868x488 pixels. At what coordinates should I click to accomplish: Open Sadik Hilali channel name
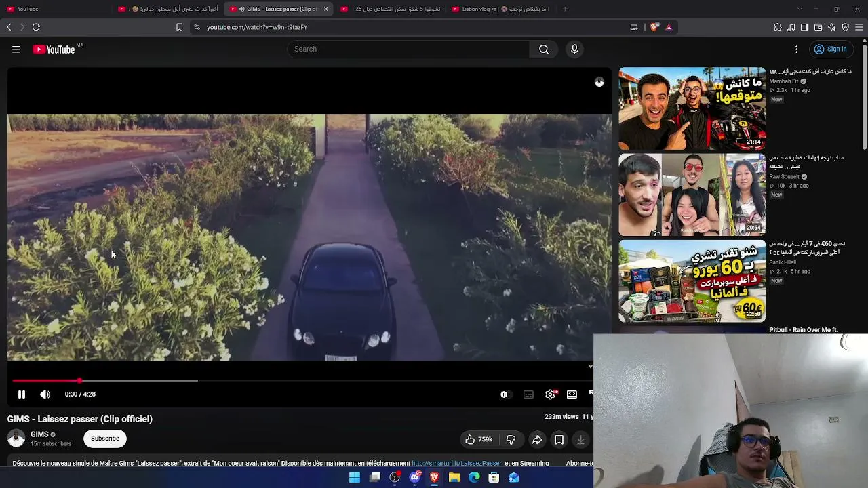pyautogui.click(x=783, y=262)
